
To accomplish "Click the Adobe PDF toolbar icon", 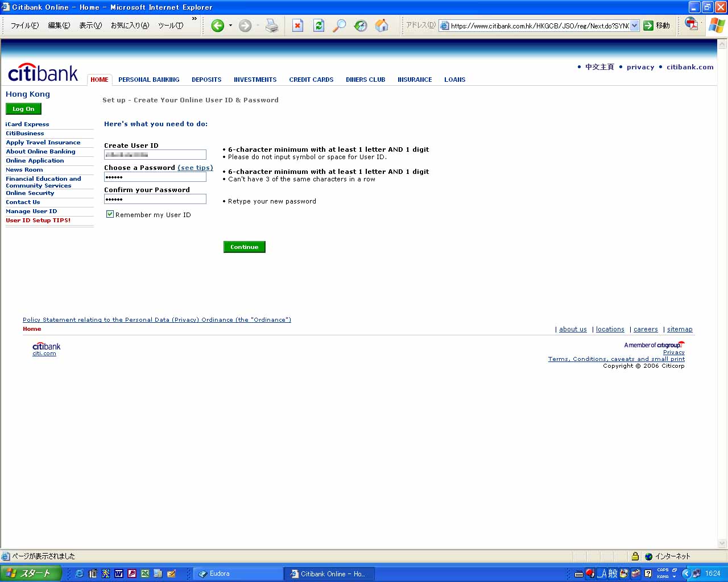I will click(x=692, y=24).
